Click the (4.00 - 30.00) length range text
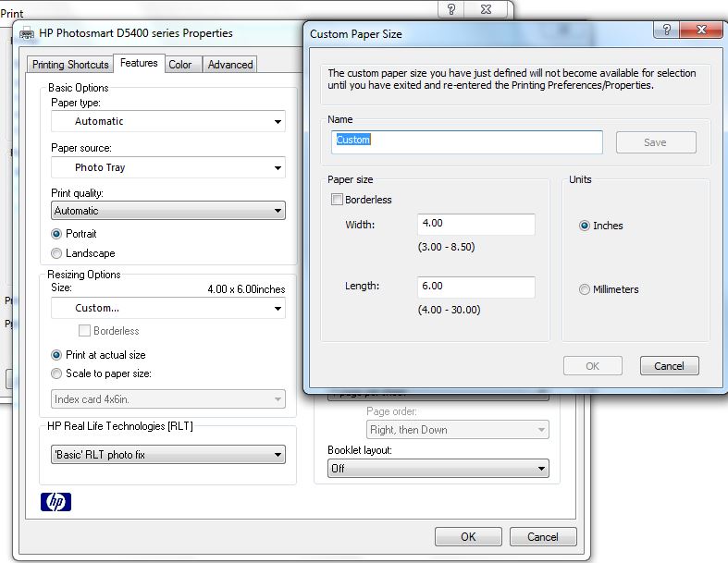Image resolution: width=728 pixels, height=563 pixels. tap(449, 310)
